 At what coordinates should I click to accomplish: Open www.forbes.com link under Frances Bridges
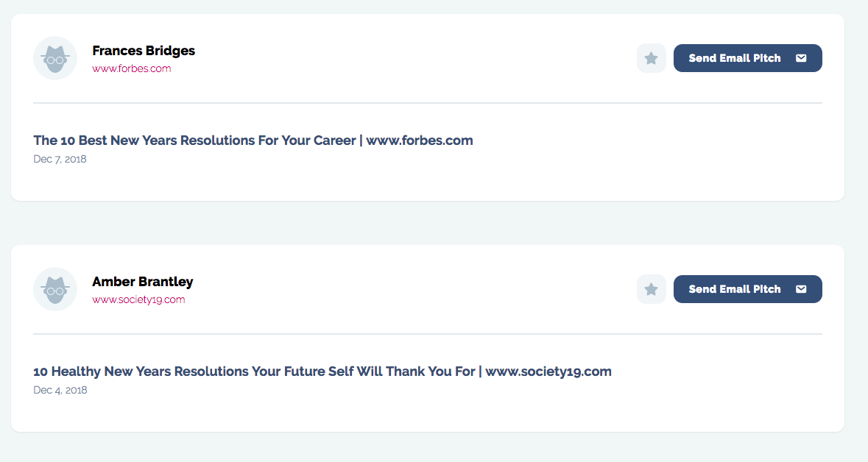(132, 68)
